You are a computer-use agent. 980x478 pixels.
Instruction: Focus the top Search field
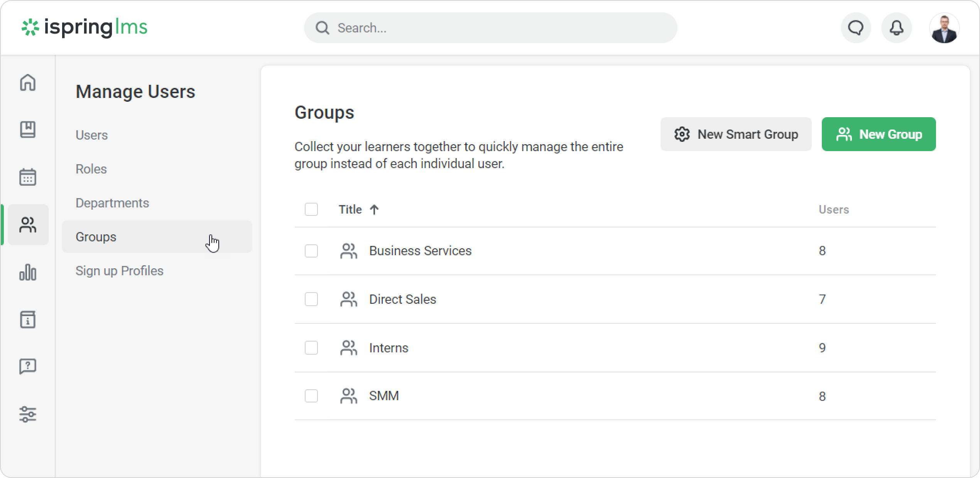point(490,28)
